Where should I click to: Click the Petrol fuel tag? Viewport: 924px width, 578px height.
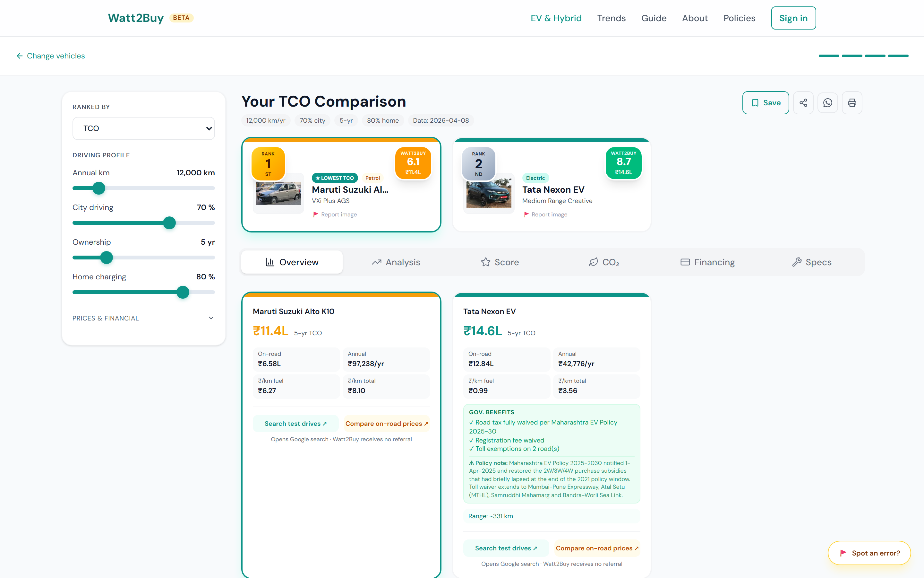click(x=372, y=178)
